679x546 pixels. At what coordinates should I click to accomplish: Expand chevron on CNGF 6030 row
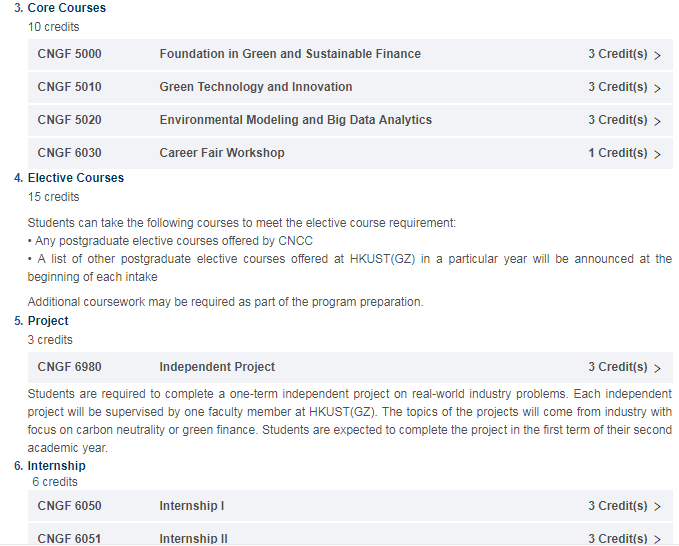coord(657,154)
